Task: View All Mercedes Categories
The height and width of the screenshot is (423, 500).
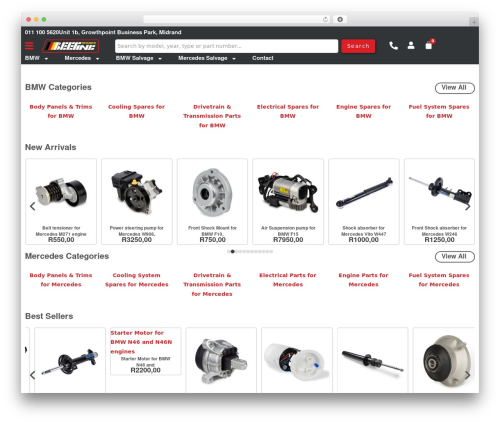Action: click(455, 257)
